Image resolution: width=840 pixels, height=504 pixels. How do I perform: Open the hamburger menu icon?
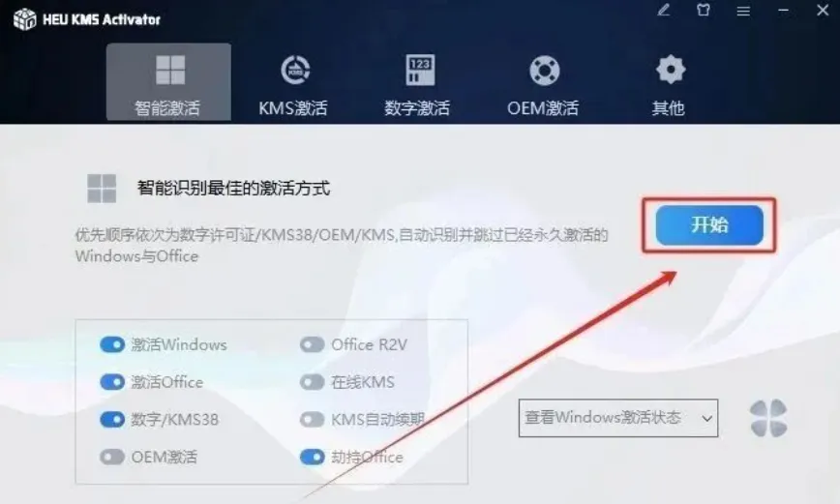tap(743, 11)
